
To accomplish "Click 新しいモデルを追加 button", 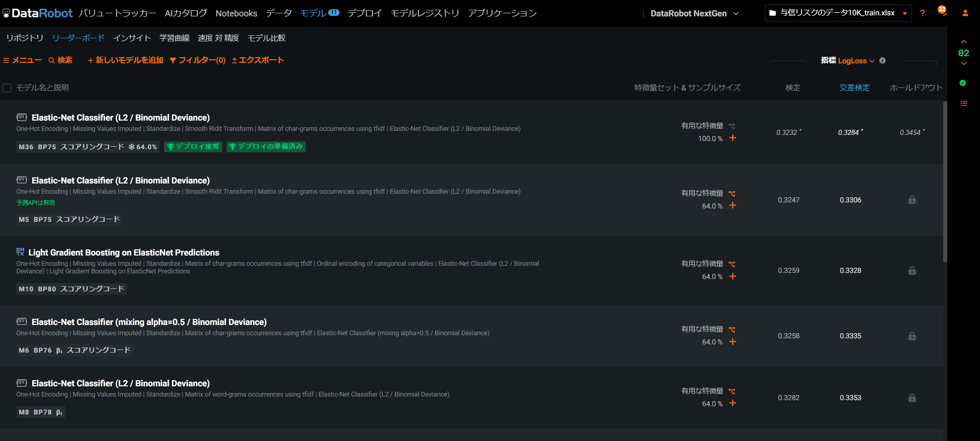I will 125,60.
